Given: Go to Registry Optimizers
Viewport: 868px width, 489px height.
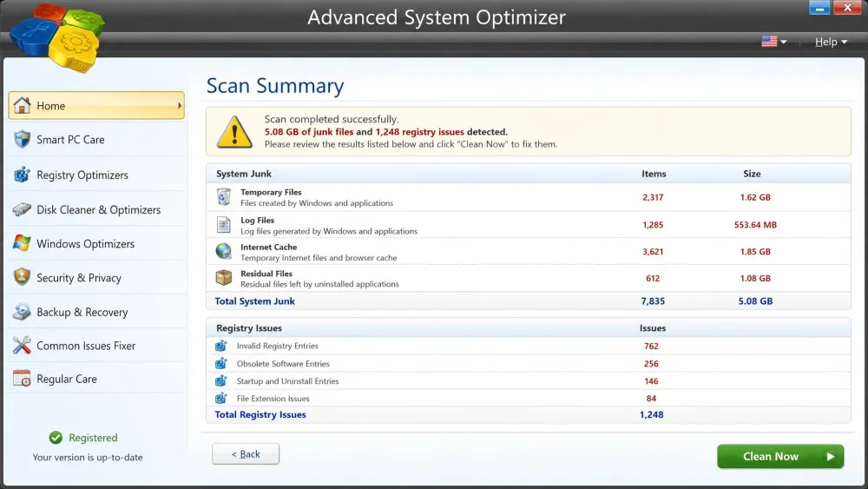Looking at the screenshot, I should 96,175.
